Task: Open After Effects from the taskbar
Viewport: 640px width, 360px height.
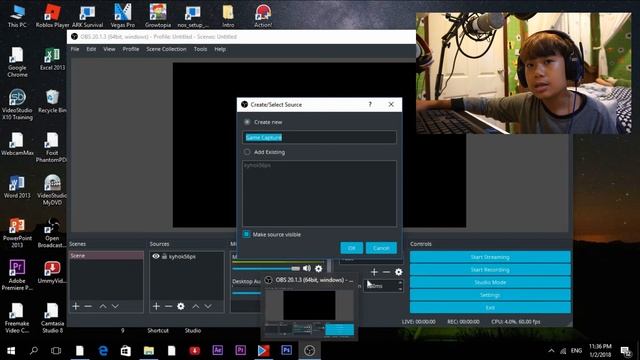Action: pos(218,351)
